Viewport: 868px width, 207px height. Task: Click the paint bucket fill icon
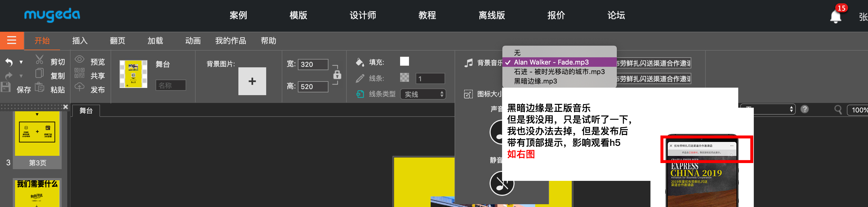click(360, 62)
